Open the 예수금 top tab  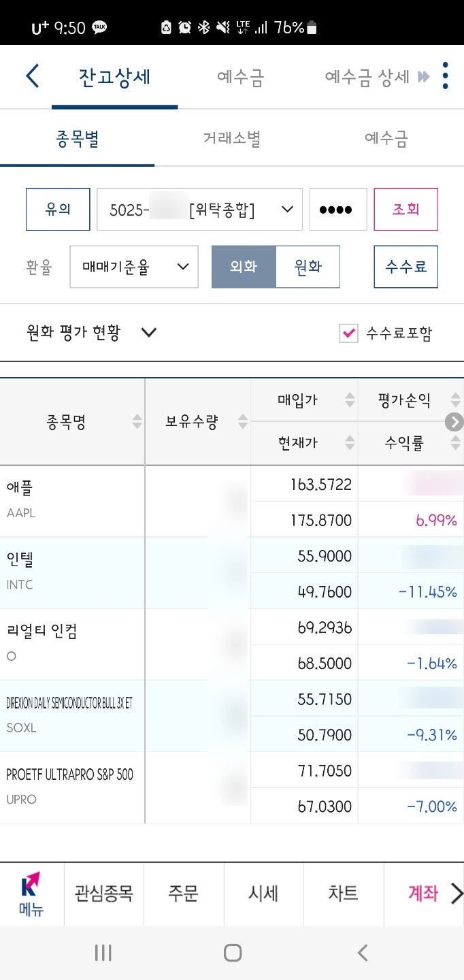tap(240, 76)
